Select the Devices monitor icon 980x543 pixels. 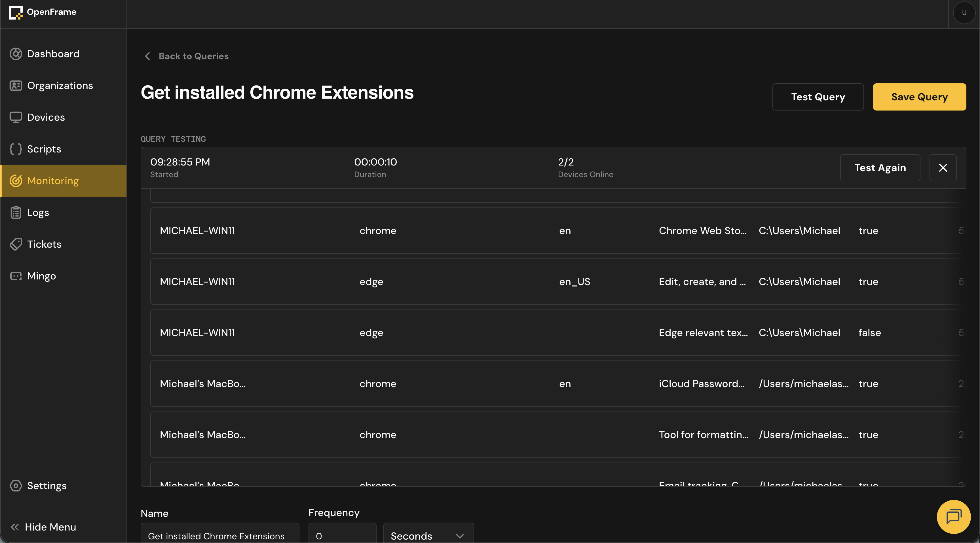click(16, 118)
